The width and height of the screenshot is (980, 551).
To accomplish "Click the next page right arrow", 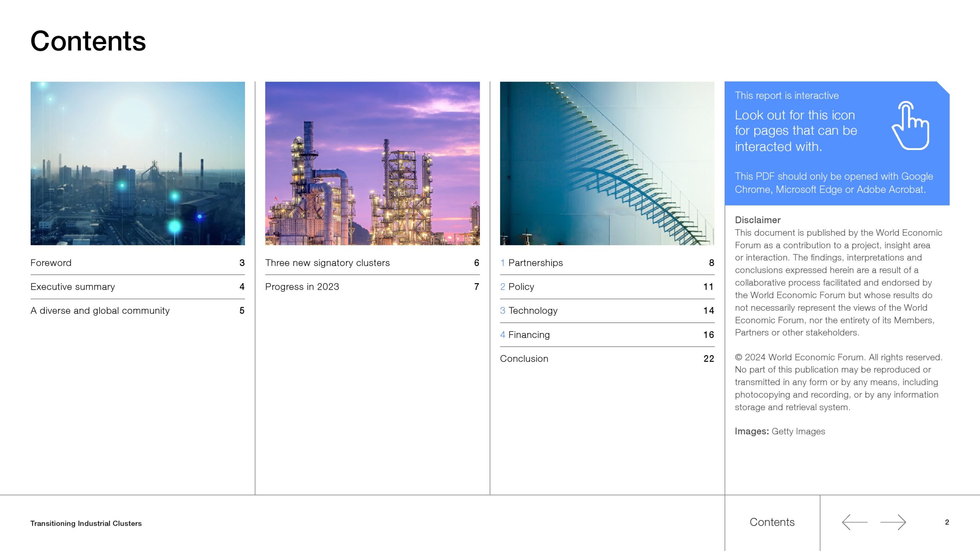I will point(893,522).
